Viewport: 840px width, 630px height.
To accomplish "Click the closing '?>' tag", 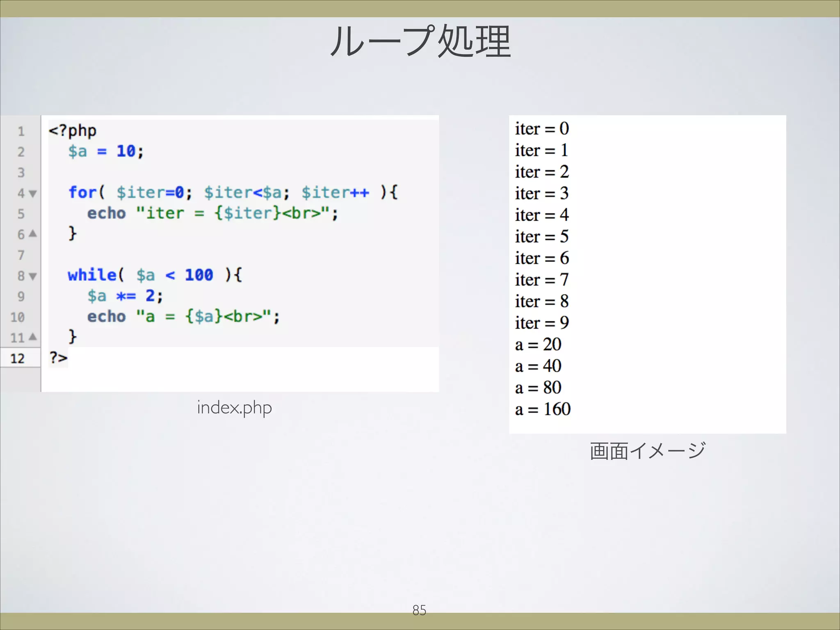I will [x=58, y=358].
